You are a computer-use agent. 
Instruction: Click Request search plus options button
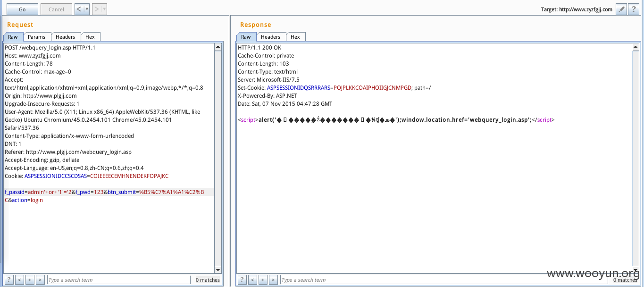tap(30, 279)
